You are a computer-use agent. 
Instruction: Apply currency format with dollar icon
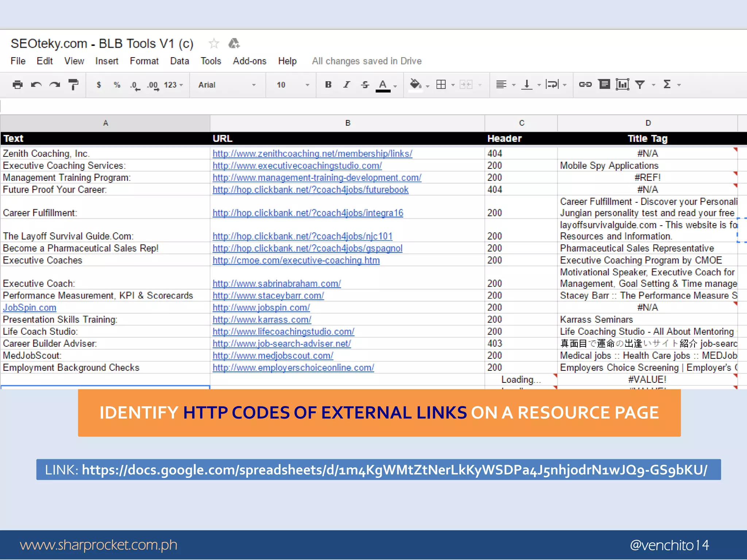(98, 85)
